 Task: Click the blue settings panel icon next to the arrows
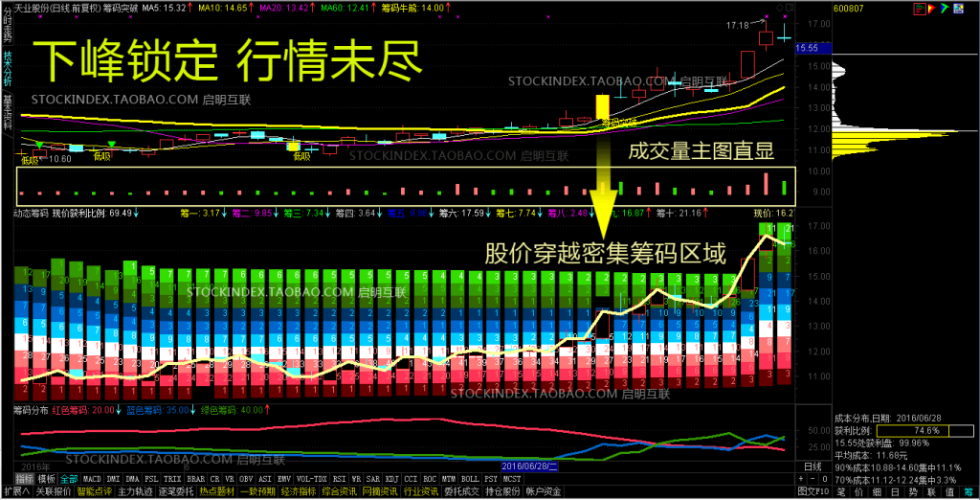pyautogui.click(x=958, y=8)
